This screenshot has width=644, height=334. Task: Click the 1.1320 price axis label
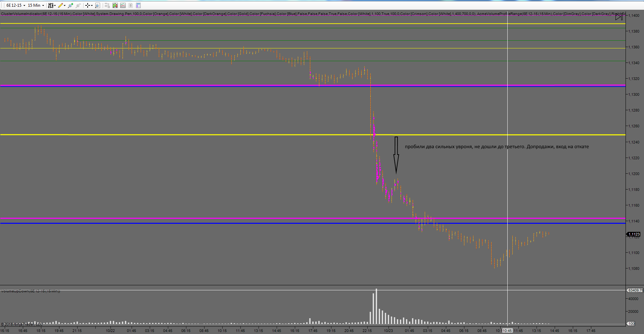(634, 79)
